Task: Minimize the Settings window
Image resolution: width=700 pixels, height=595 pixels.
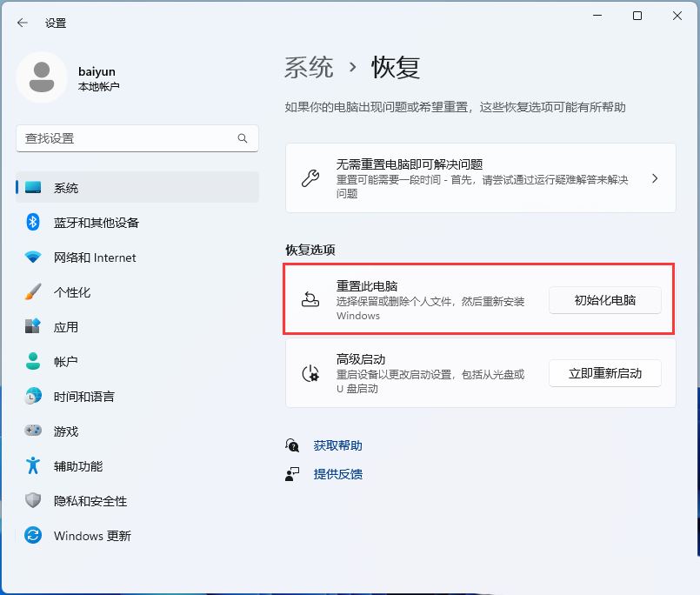Action: (x=597, y=16)
